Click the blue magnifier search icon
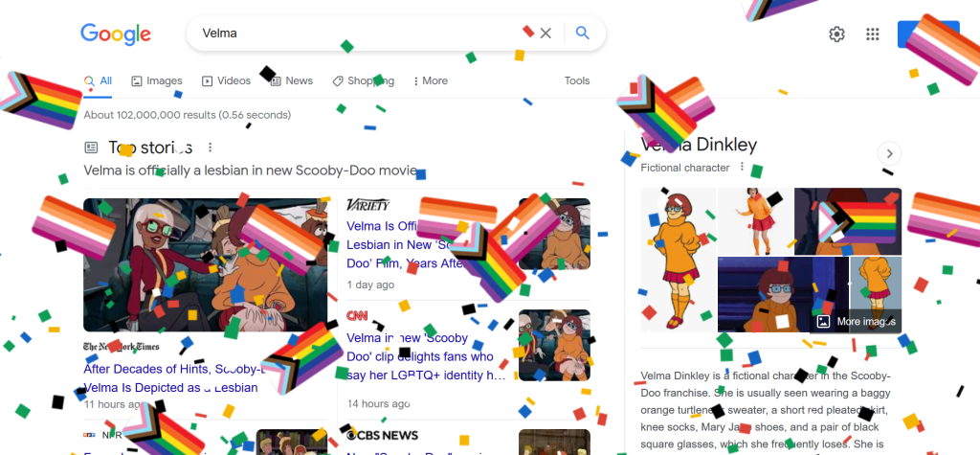Viewport: 980px width, 455px height. click(x=583, y=34)
